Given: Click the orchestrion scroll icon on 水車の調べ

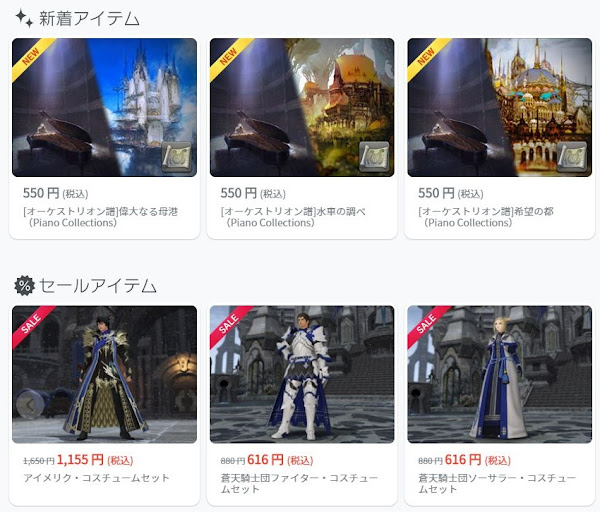Looking at the screenshot, I should point(374,157).
